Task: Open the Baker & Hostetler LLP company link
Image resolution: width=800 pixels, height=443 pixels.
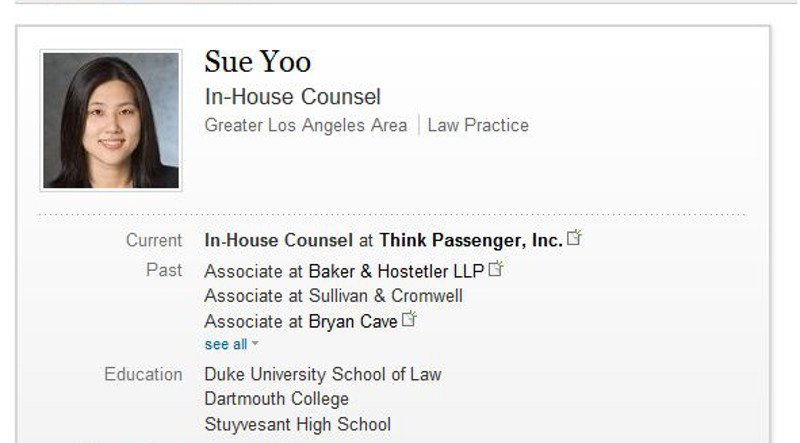Action: 396,270
